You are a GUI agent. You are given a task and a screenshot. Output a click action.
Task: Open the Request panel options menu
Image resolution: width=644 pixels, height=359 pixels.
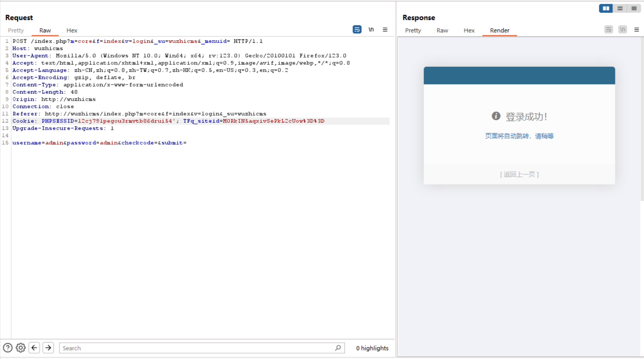coord(385,29)
